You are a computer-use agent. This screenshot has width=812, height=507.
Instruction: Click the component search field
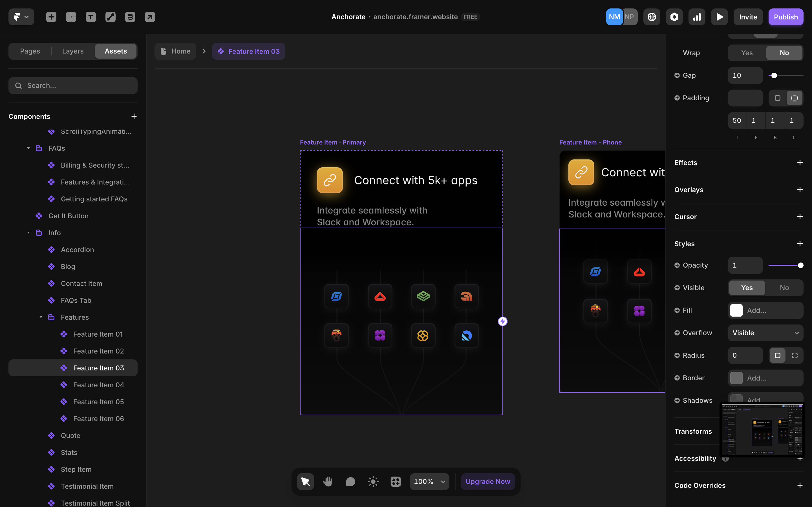coord(73,86)
